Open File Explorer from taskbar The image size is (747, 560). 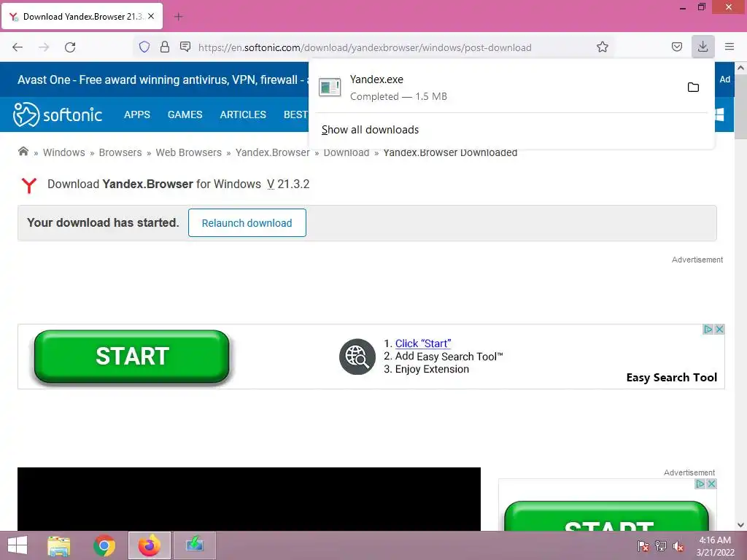pos(59,545)
